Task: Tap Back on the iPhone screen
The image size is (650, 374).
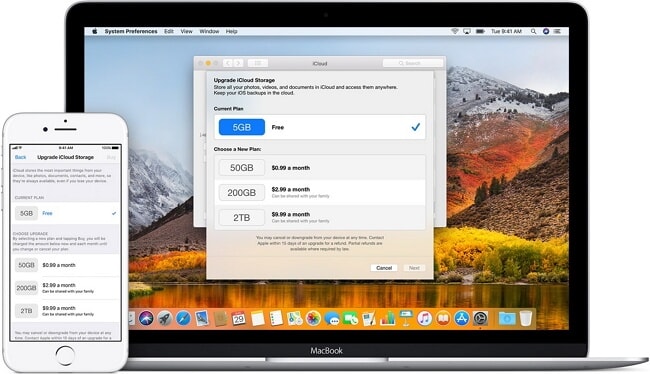Action: 20,157
